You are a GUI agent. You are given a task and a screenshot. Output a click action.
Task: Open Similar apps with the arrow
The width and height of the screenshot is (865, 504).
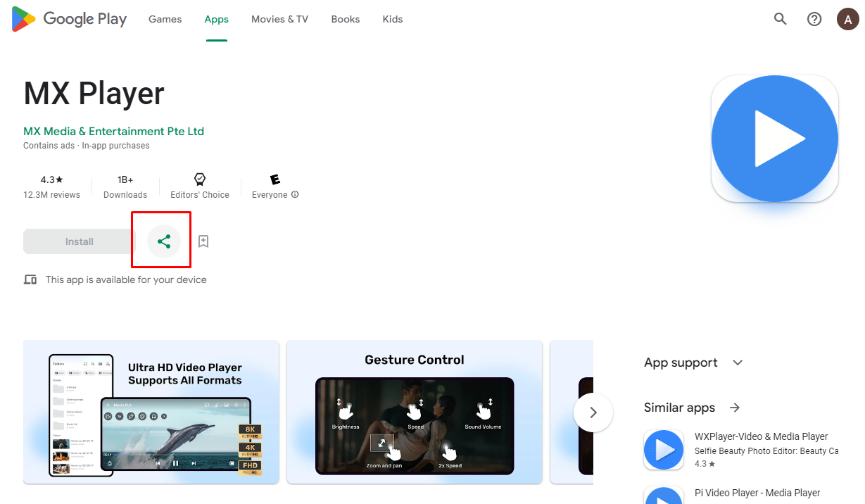734,408
